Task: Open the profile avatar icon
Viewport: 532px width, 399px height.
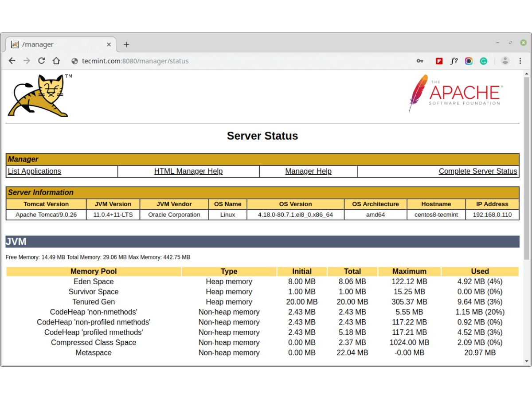Action: tap(505, 61)
